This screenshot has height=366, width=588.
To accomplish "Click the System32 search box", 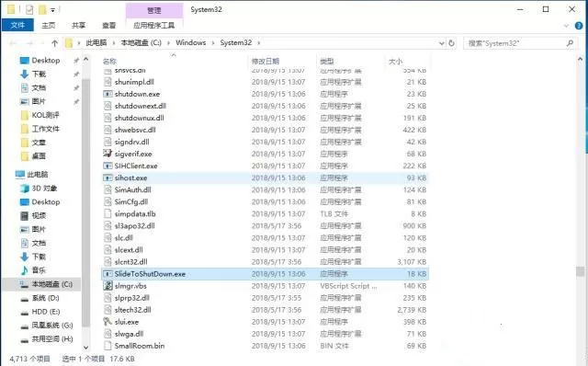I will [519, 43].
